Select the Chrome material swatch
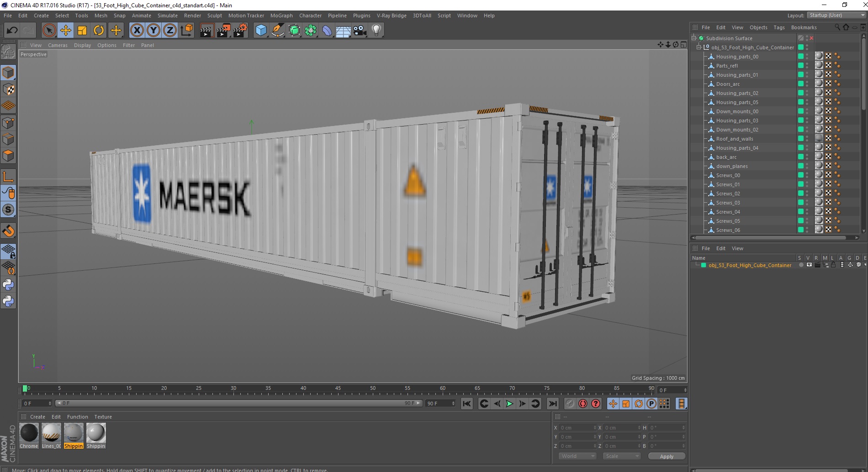Image resolution: width=868 pixels, height=472 pixels. pos(29,436)
